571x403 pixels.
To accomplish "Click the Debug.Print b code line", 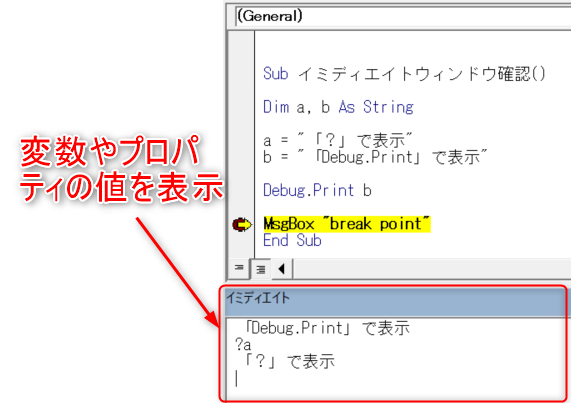I will 317,190.
